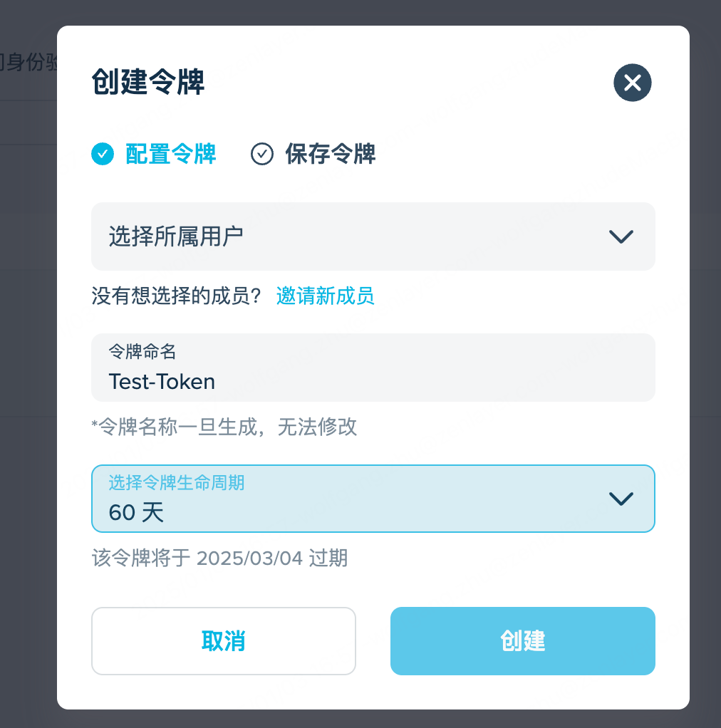Click the chevron arrow in 选择所属用户 field
The width and height of the screenshot is (721, 728).
tap(621, 237)
